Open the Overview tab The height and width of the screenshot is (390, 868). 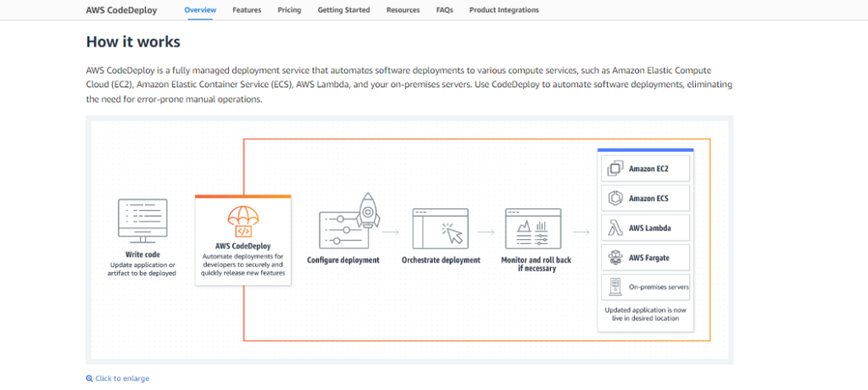click(x=200, y=10)
